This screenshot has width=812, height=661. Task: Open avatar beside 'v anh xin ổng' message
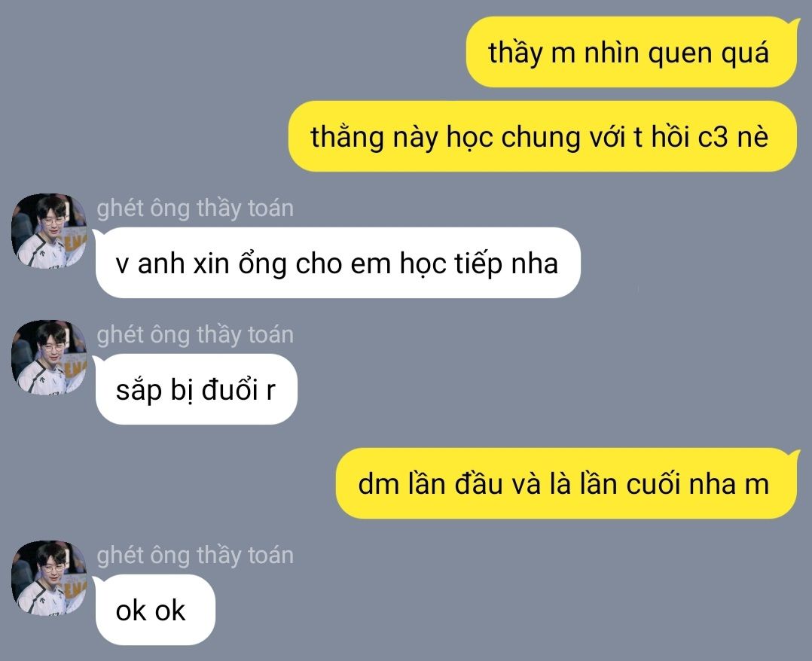click(49, 231)
